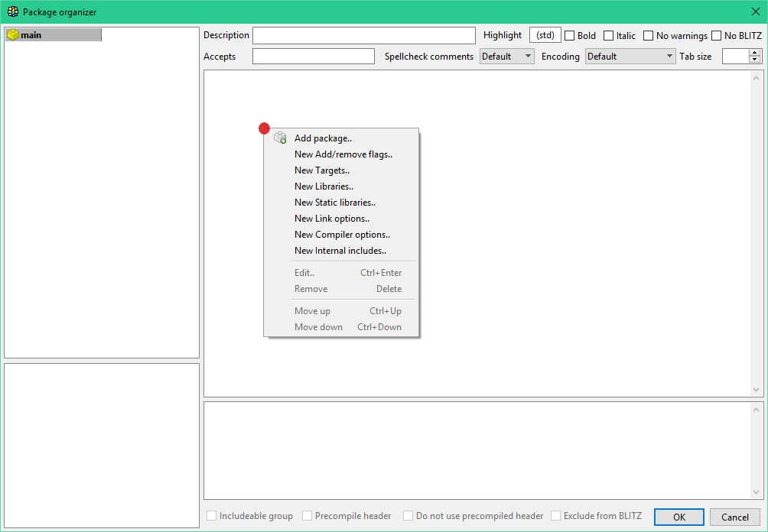
Task: Click the yellow main package icon
Action: click(x=13, y=35)
